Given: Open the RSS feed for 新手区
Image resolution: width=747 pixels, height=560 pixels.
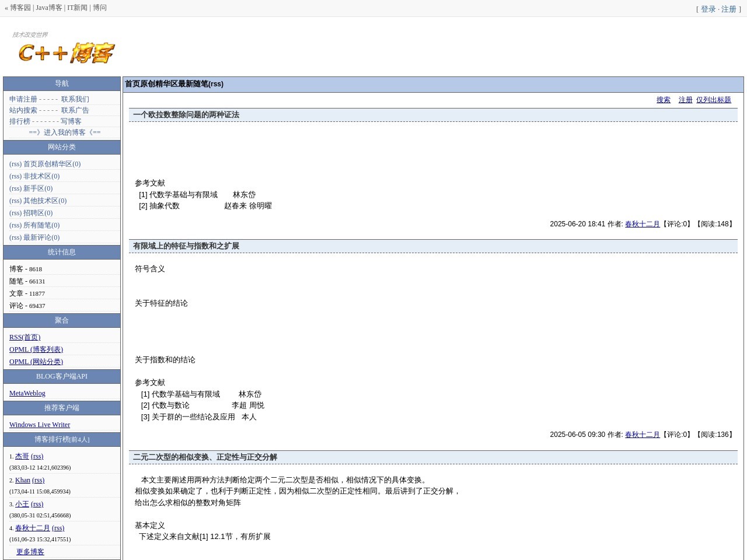Looking at the screenshot, I should tap(15, 188).
